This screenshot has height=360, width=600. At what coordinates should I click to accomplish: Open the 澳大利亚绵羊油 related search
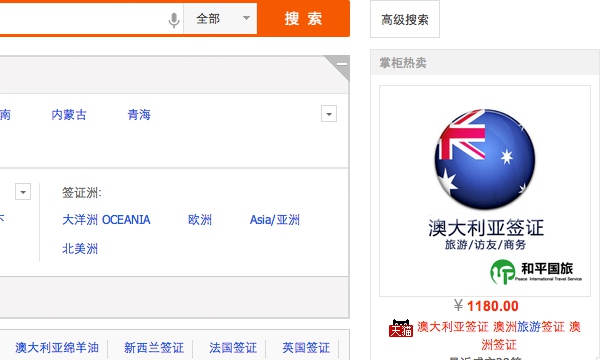(57, 347)
